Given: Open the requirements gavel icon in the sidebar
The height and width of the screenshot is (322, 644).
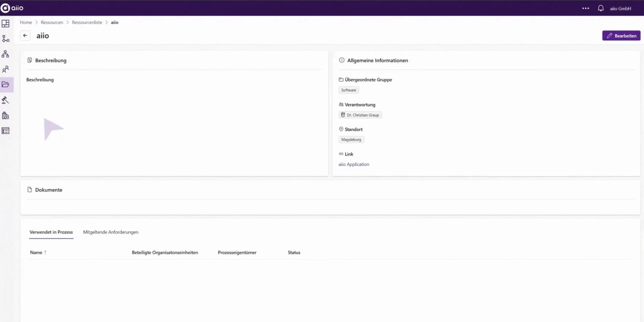Looking at the screenshot, I should [6, 100].
